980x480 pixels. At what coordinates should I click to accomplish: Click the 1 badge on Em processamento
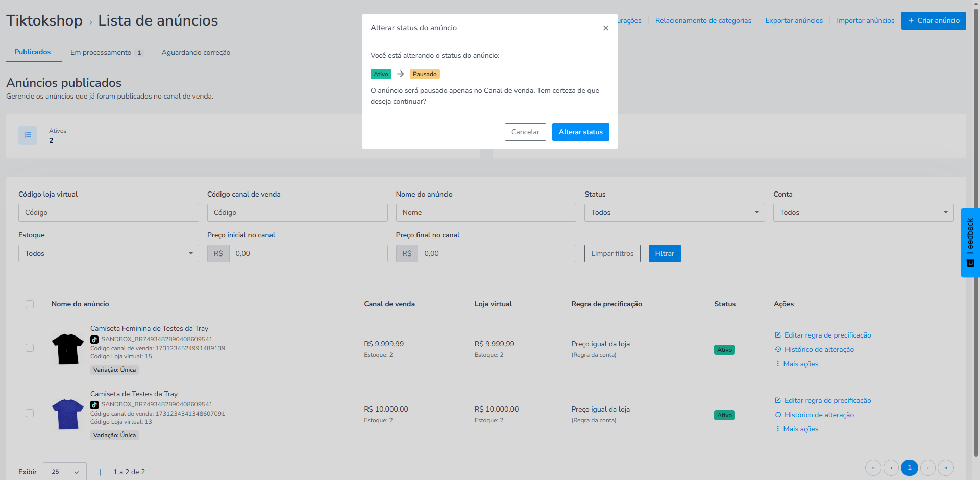click(x=139, y=53)
